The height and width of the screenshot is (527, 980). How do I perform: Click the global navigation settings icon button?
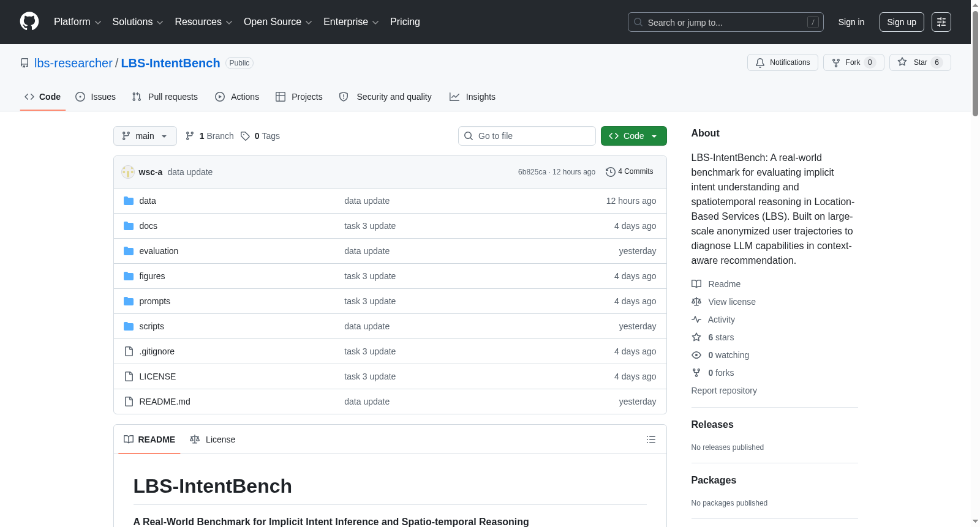pyautogui.click(x=941, y=22)
